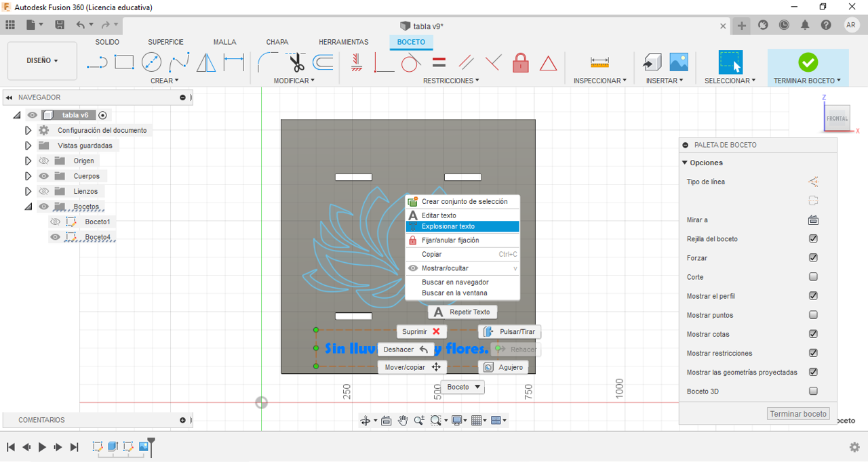Toggle Mostrar las geometrías proyectadas checkbox
The image size is (868, 462).
pyautogui.click(x=813, y=372)
